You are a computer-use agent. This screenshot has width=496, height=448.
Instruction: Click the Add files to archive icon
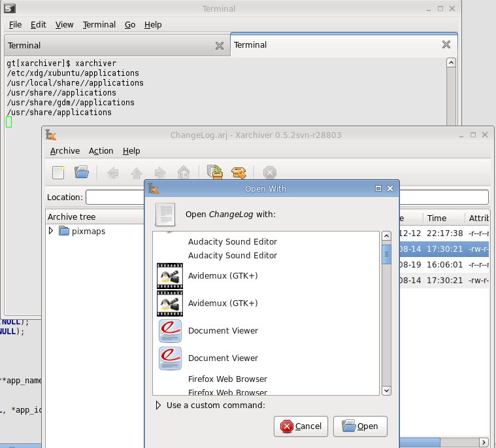point(215,173)
